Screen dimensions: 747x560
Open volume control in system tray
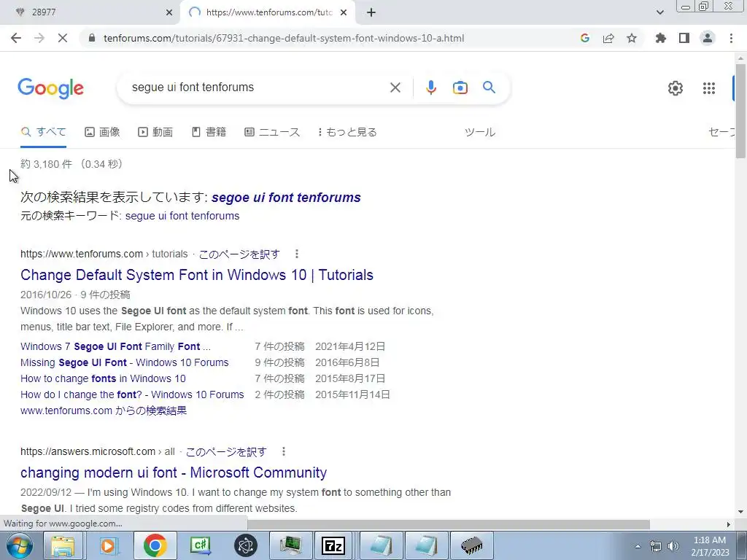[673, 546]
